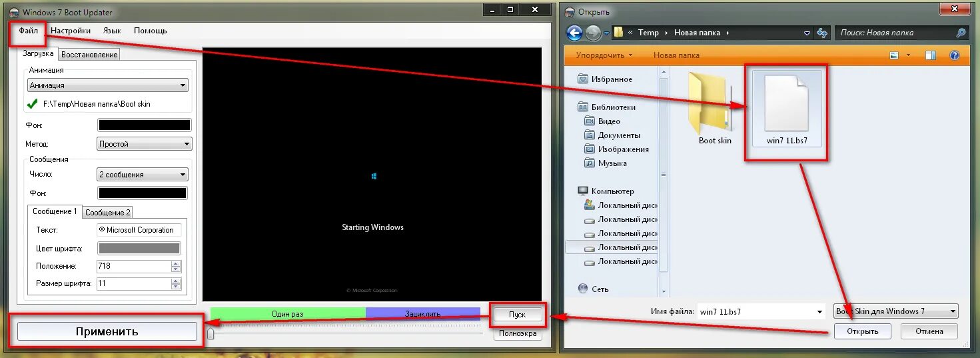Pick the Фон color swatch under Сообщения

143,193
